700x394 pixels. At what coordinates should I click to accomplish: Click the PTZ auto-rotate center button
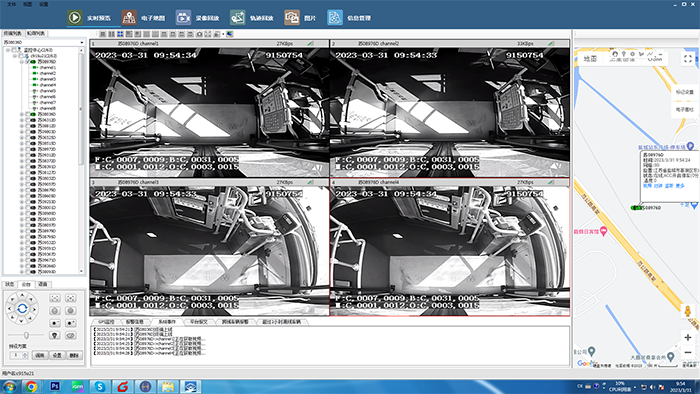pyautogui.click(x=22, y=308)
